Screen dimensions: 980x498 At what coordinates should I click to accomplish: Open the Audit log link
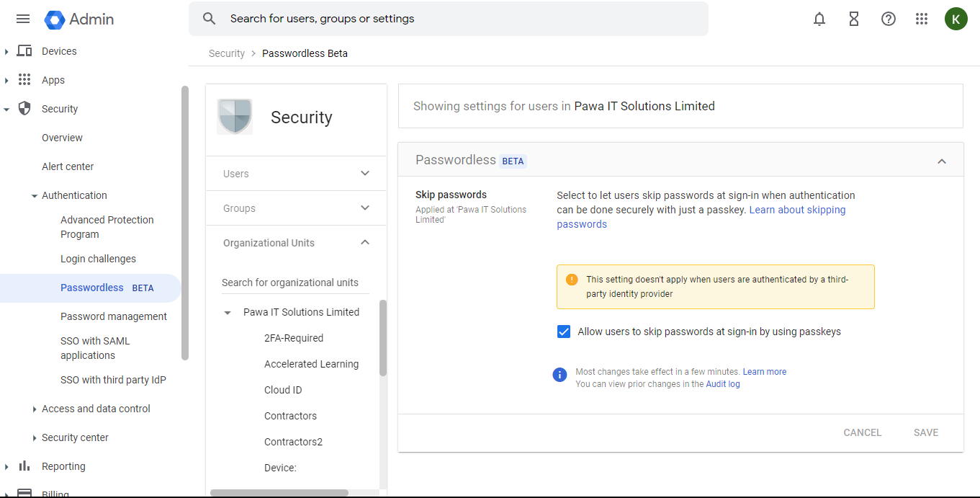[x=723, y=384]
